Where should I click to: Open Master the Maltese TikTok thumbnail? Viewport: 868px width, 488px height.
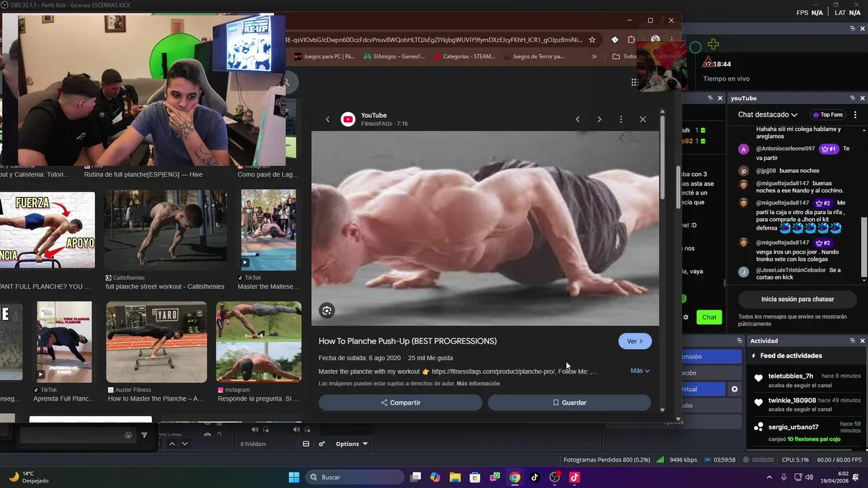pyautogui.click(x=269, y=230)
